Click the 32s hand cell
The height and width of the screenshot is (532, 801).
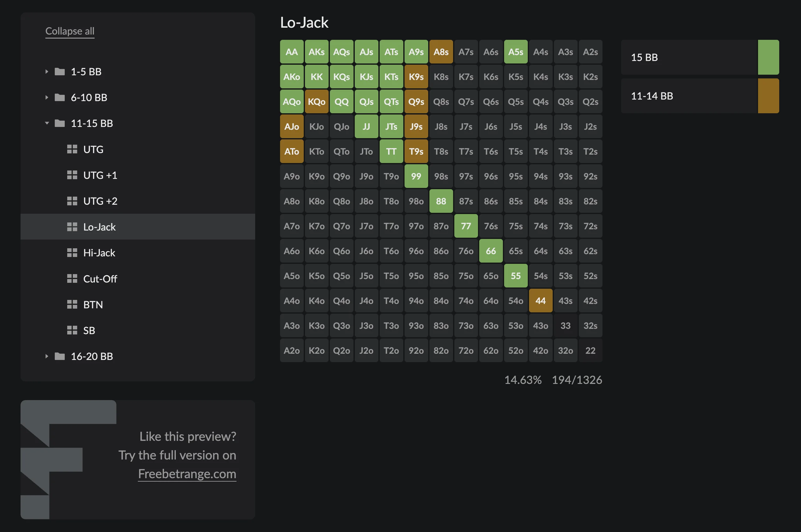pyautogui.click(x=590, y=325)
